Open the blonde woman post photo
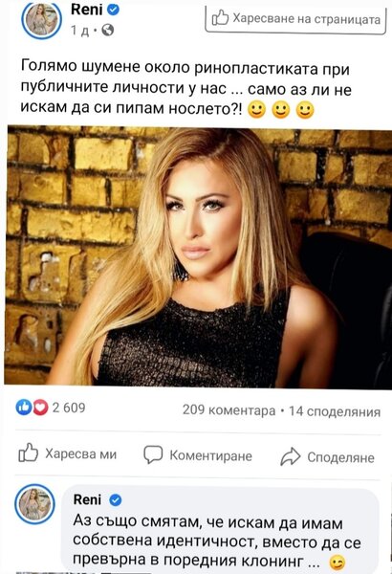Image resolution: width=392 pixels, height=574 pixels. 198,257
